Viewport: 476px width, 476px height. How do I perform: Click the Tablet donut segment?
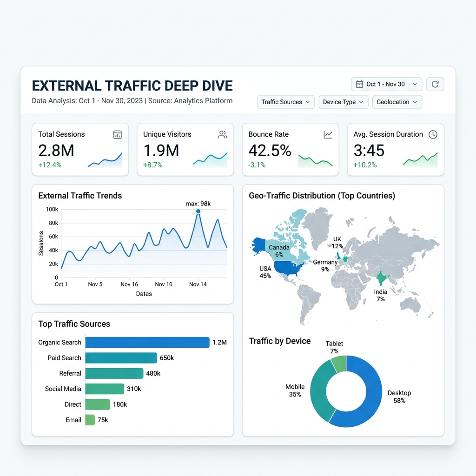coord(339,364)
